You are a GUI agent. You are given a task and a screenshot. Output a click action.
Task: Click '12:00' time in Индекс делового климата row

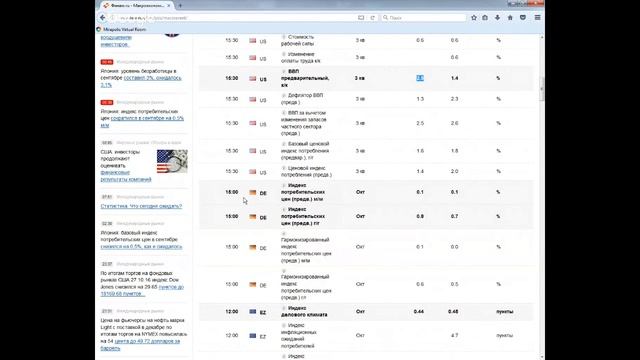click(231, 311)
